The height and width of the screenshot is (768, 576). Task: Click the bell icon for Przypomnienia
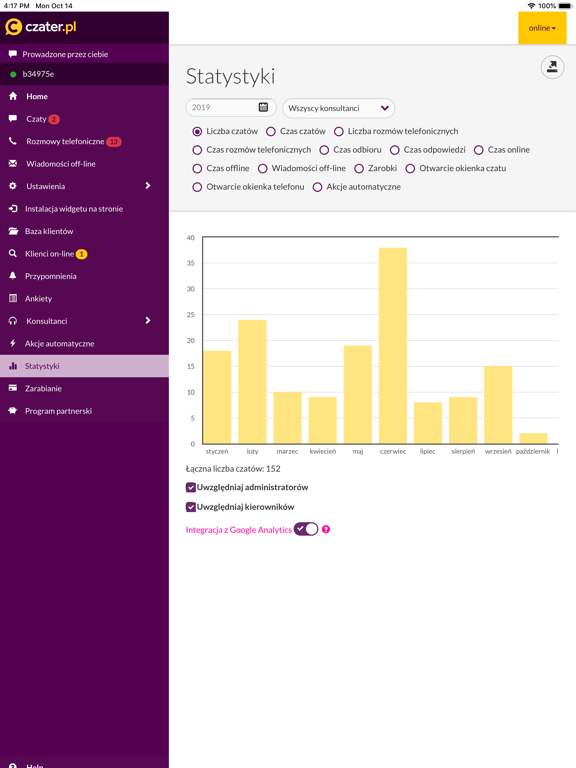(x=13, y=276)
